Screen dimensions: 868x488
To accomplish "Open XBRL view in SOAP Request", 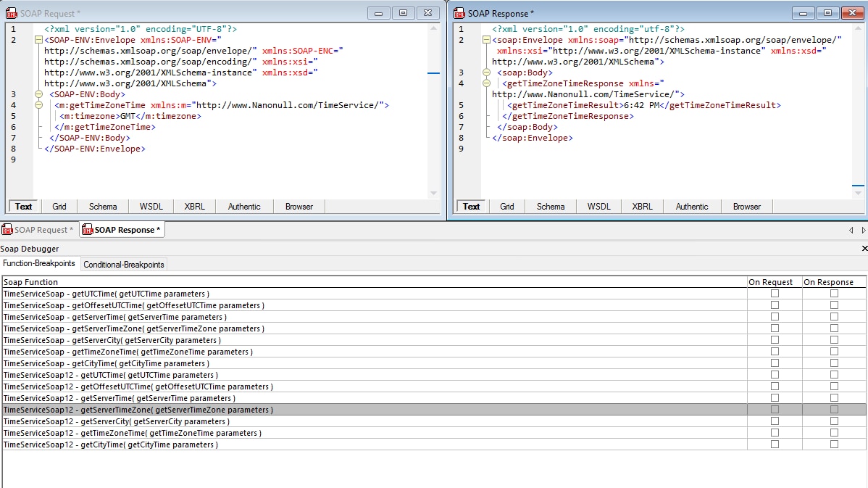I will 194,207.
